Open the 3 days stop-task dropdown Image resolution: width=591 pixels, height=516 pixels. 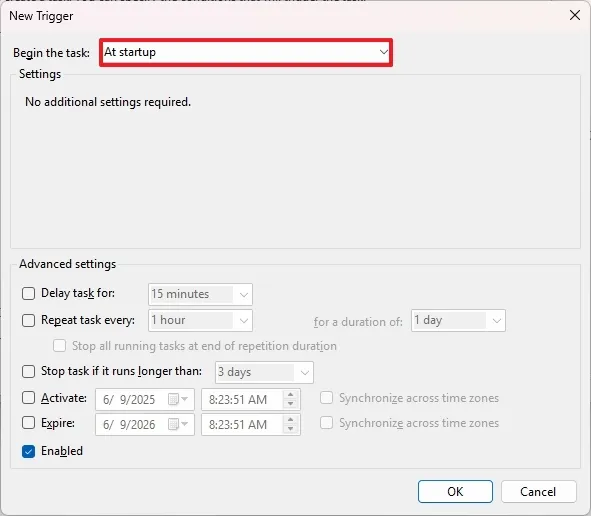[x=264, y=372]
